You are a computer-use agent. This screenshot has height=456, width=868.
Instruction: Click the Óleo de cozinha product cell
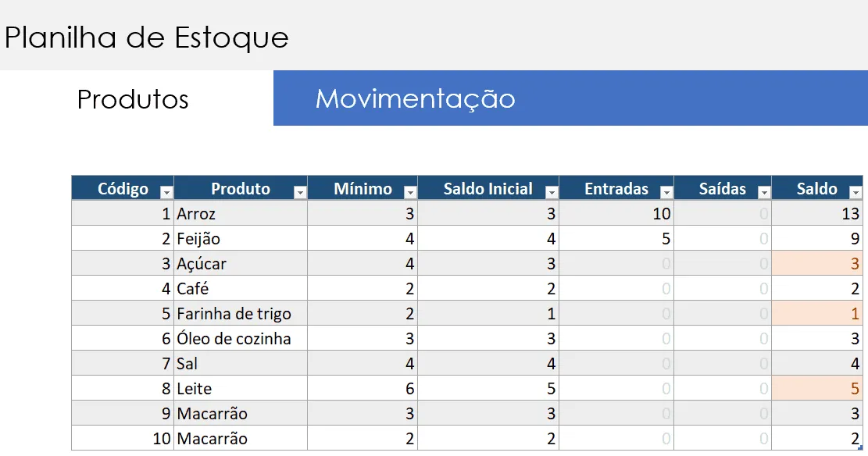pos(241,338)
